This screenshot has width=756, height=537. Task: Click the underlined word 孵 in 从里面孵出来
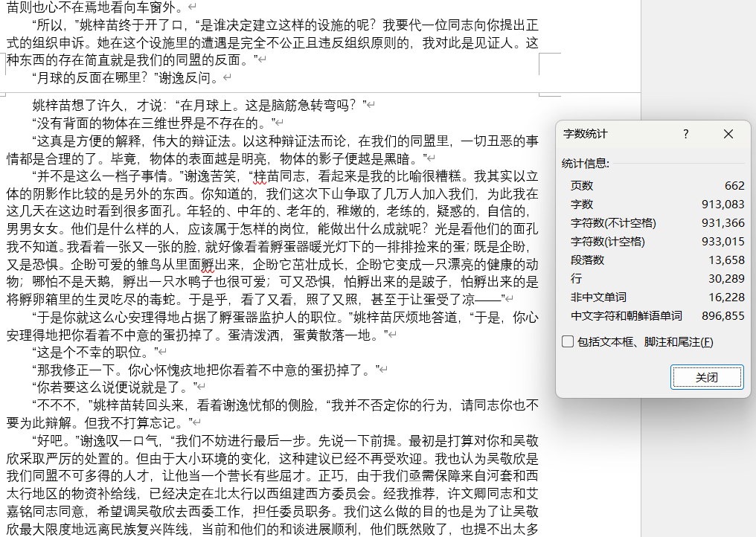point(208,265)
